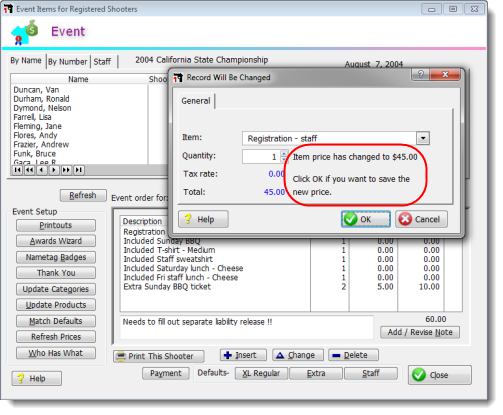503x415 pixels.
Task: Page forward with the fast-forward arrows
Action: coord(66,170)
